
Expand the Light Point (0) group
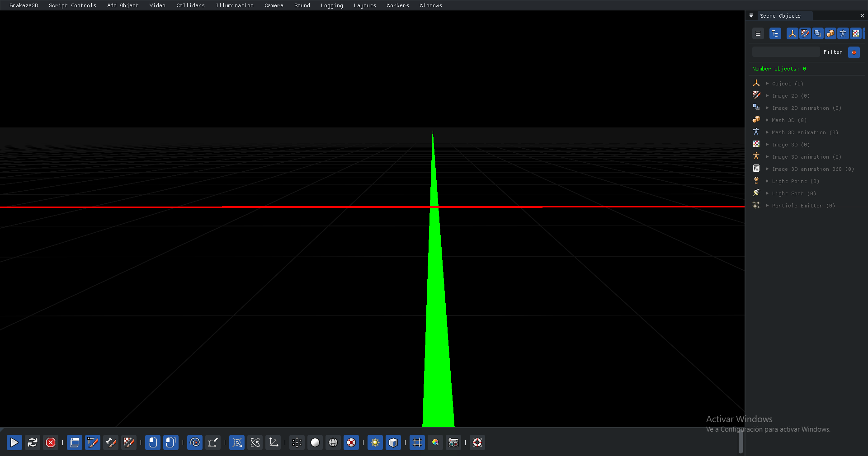pyautogui.click(x=767, y=181)
